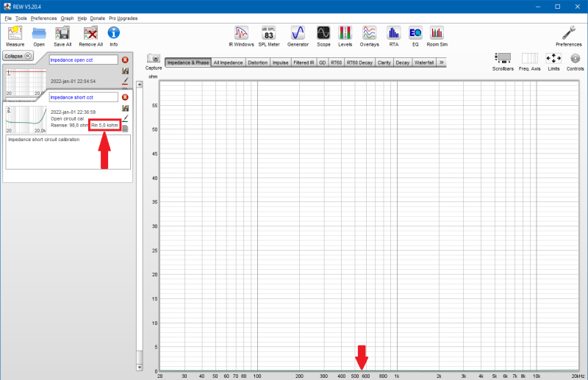The image size is (588, 380).
Task: Click measurement list scroll down arrow
Action: (139, 368)
